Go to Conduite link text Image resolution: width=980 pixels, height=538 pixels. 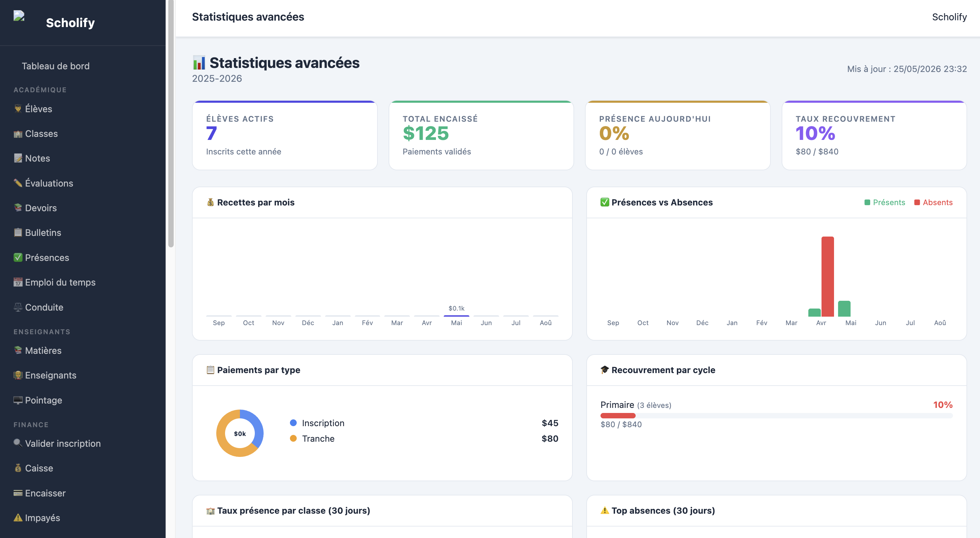[44, 307]
